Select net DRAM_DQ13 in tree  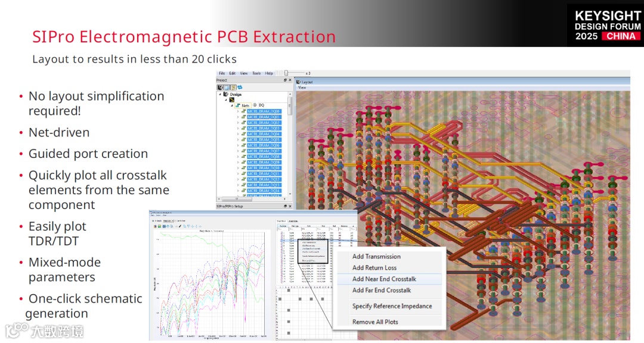click(264, 185)
